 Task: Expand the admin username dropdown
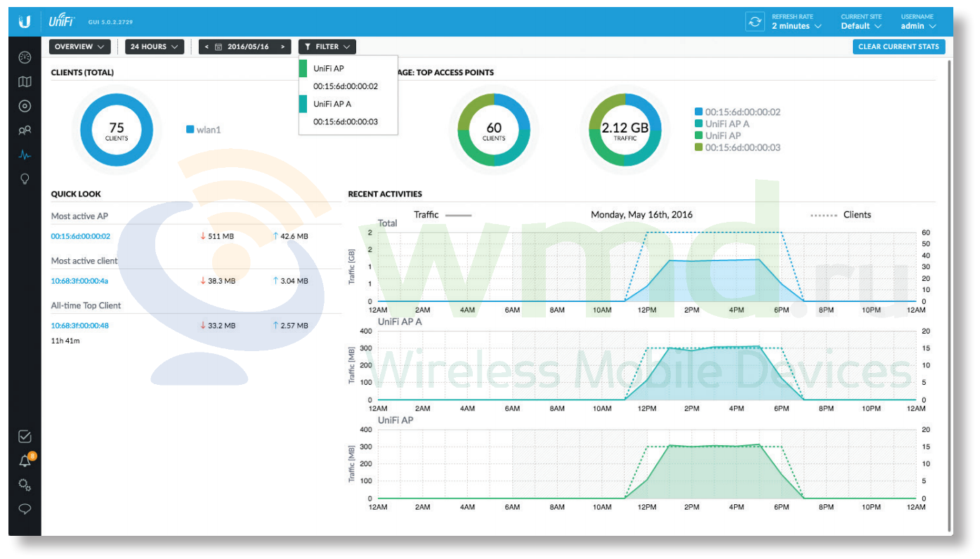pos(919,26)
